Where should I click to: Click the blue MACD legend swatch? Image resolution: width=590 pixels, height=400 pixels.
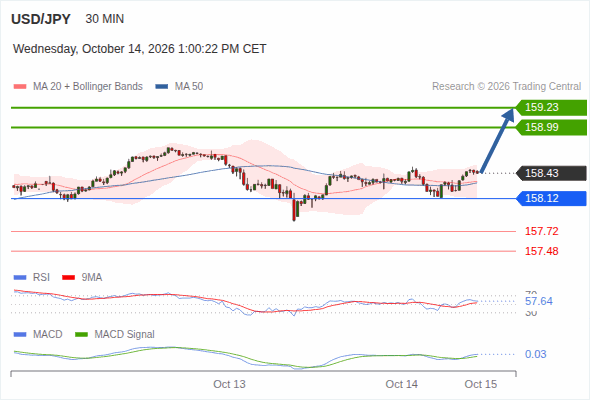[x=20, y=335]
